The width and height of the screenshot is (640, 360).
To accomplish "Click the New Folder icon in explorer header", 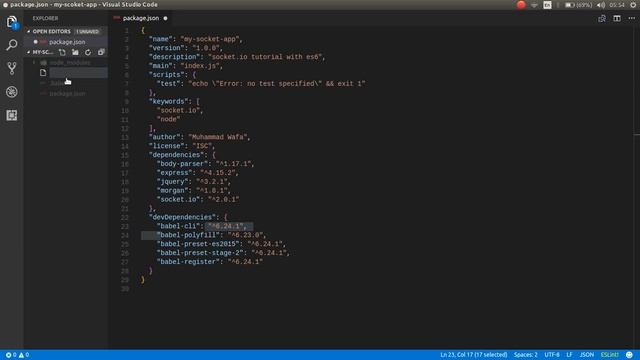I will (x=75, y=52).
